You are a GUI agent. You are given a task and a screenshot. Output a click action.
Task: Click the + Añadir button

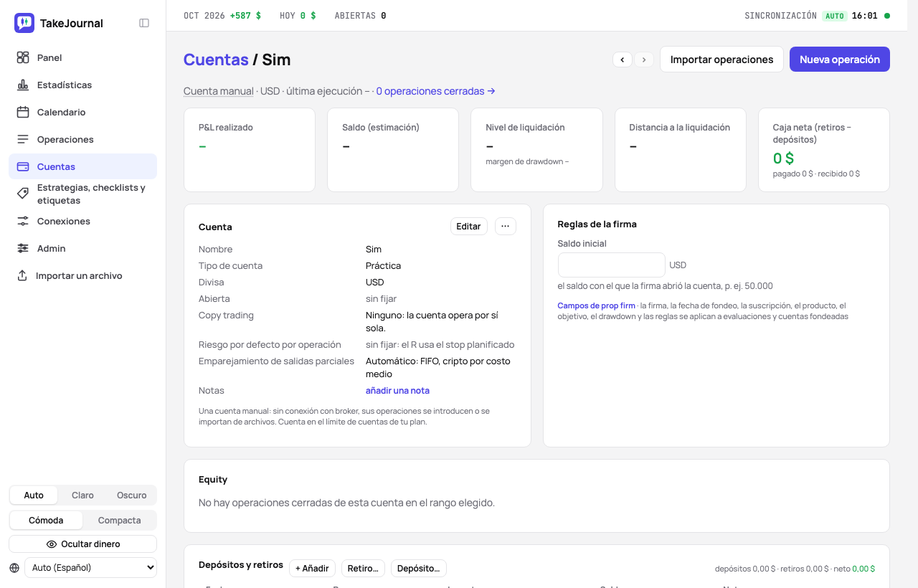312,569
